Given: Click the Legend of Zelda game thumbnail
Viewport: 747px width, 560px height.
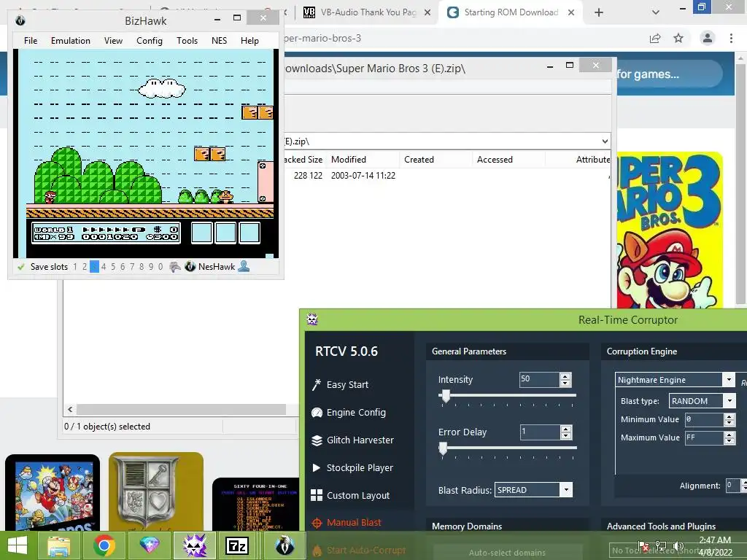Looking at the screenshot, I should point(156,492).
